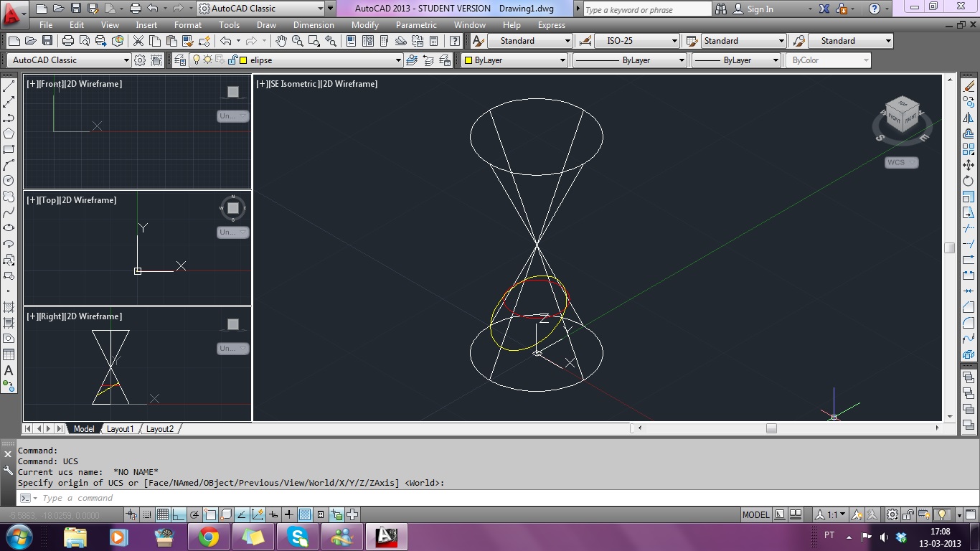
Task: Toggle Quick Properties in status bar
Action: pyautogui.click(x=321, y=514)
